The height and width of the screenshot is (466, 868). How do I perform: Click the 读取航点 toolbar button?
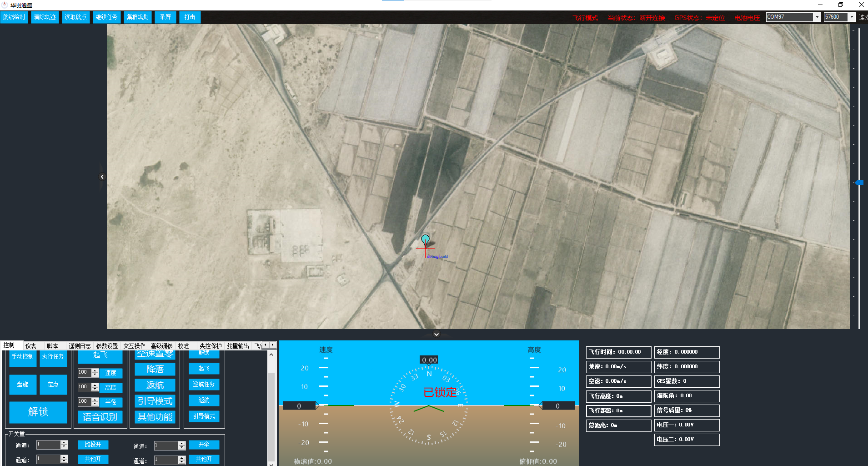coord(75,17)
